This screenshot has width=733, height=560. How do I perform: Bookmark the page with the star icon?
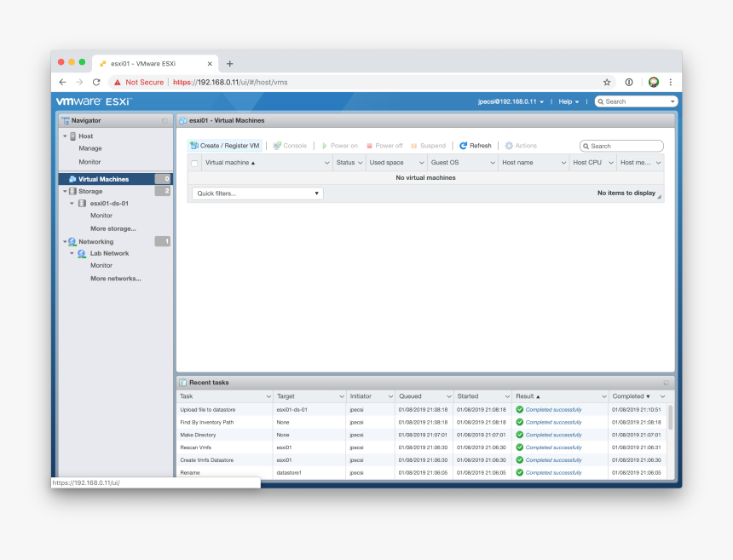[607, 83]
